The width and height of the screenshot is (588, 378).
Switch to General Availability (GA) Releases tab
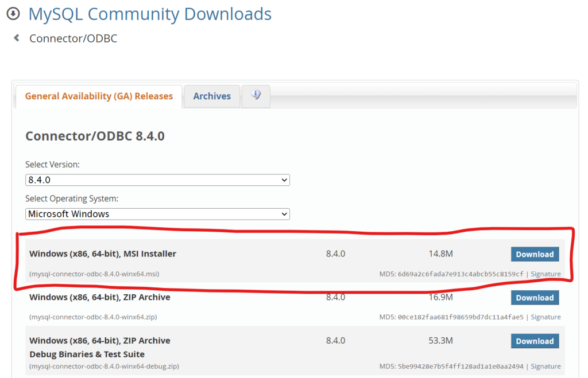pyautogui.click(x=99, y=96)
